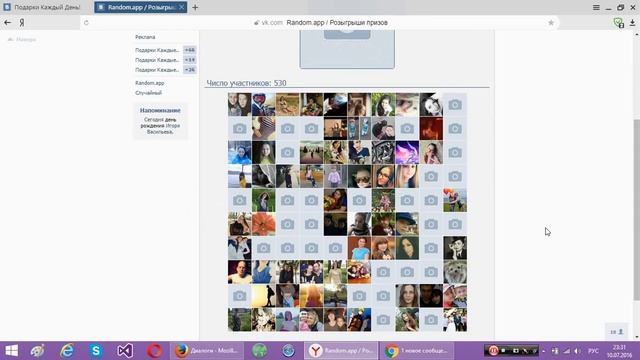Open Подарки Каждые entry with +26 badge
Image resolution: width=640 pixels, height=360 pixels.
(x=165, y=70)
